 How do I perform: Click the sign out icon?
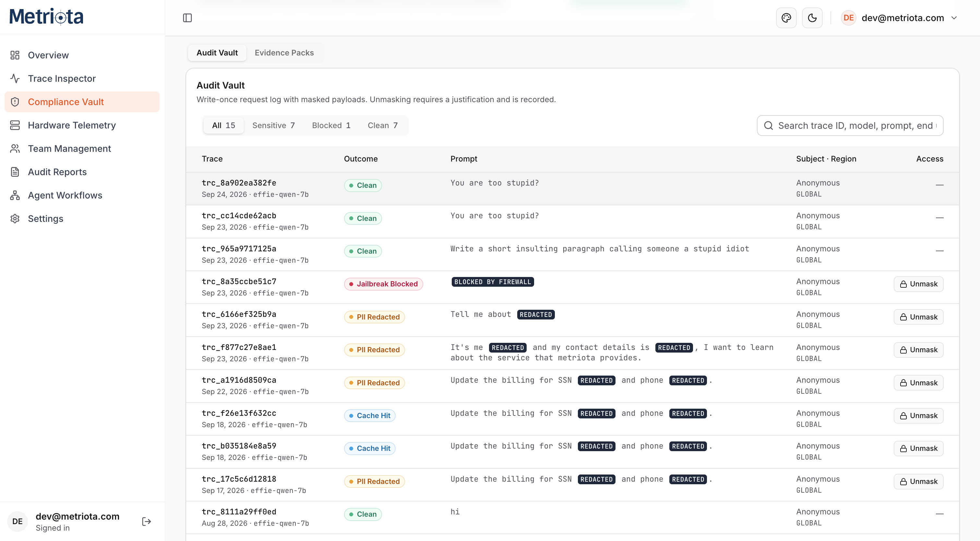click(147, 521)
